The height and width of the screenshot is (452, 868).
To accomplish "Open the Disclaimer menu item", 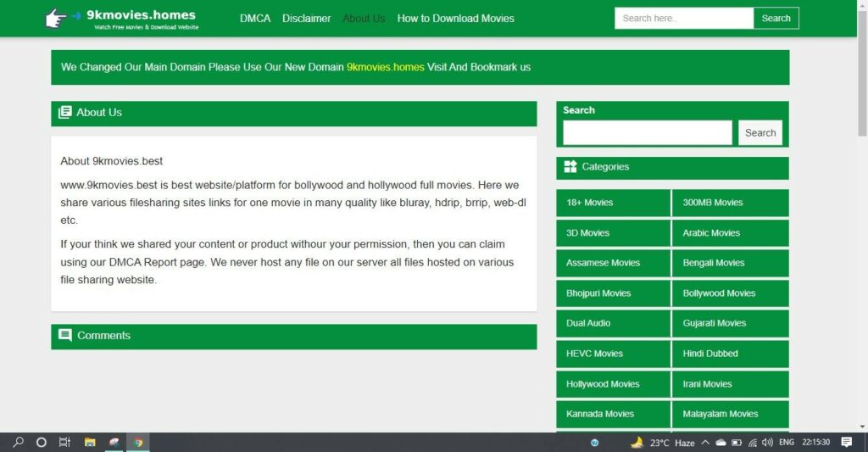I will (x=306, y=19).
